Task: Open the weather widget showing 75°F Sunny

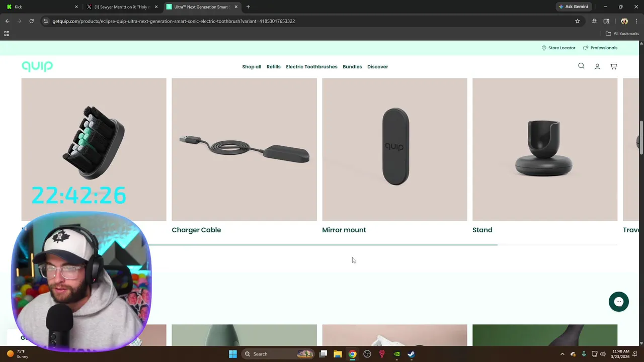Action: tap(17, 354)
